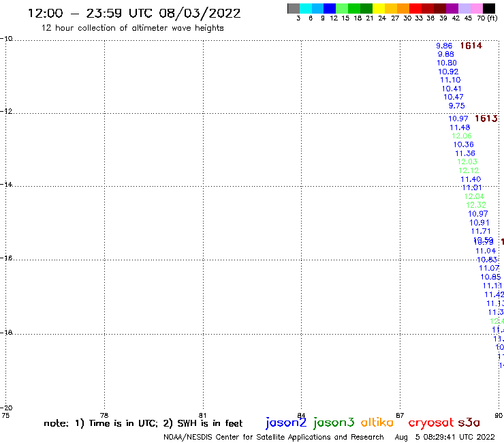Screen dimensions: 504x443
Task: Click the green 12.06 value
Action: (x=462, y=136)
